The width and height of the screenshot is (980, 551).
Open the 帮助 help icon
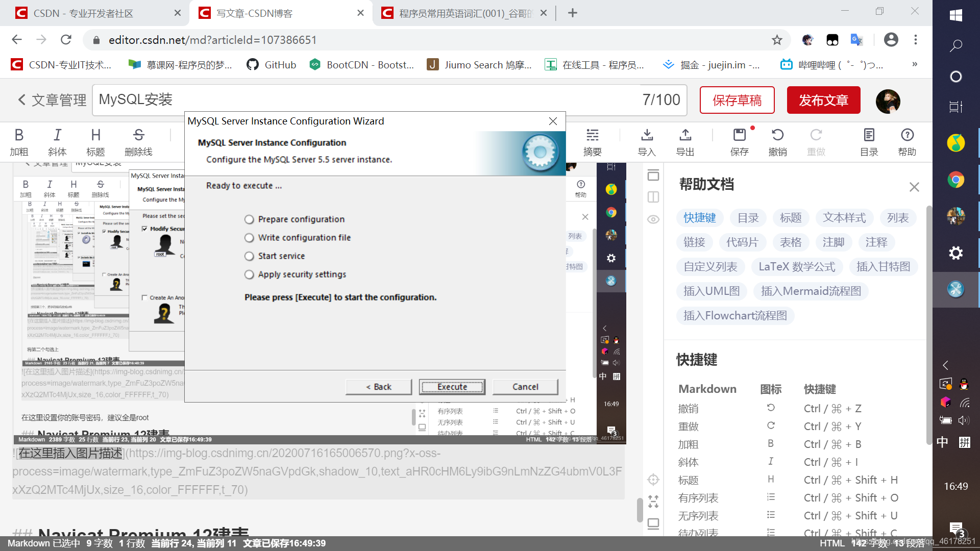(x=907, y=142)
